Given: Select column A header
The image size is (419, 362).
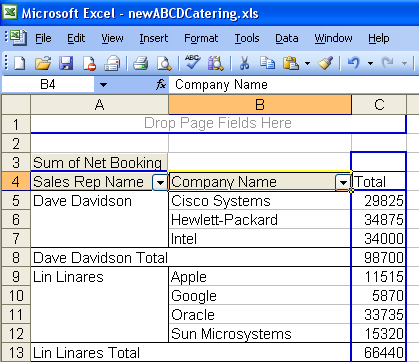Looking at the screenshot, I should (99, 105).
